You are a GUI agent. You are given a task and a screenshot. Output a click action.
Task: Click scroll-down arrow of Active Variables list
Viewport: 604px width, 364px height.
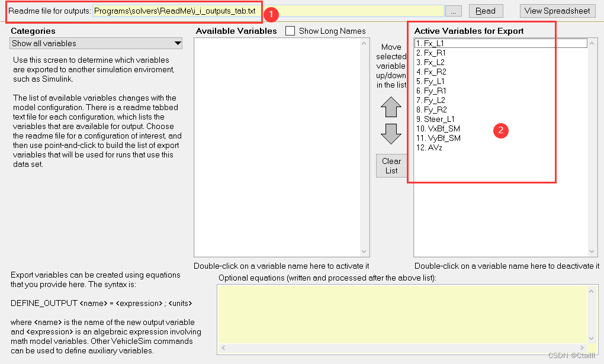coord(592,252)
